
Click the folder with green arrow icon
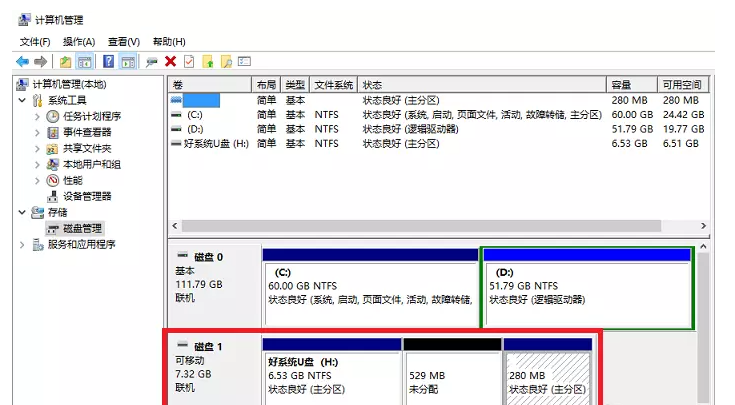(x=208, y=61)
